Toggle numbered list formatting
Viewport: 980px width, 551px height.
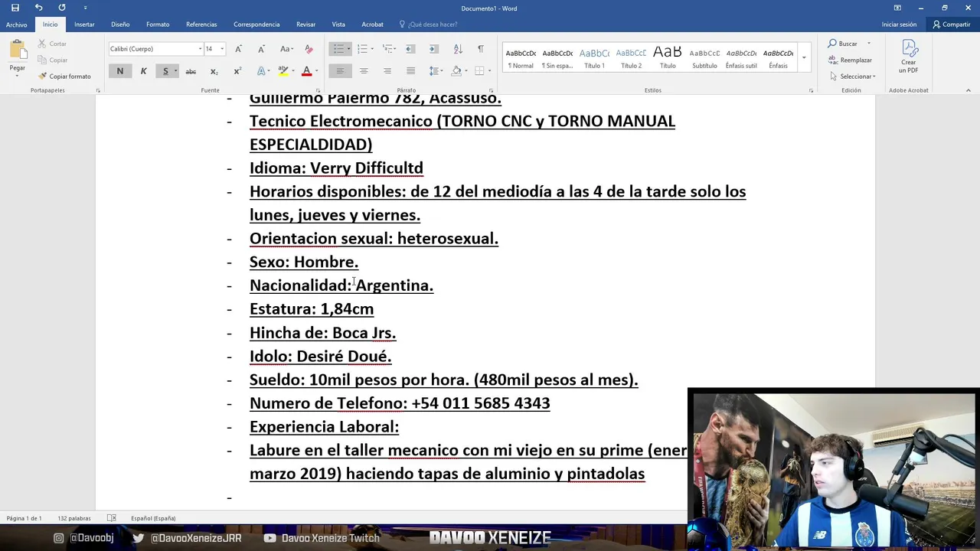coord(362,49)
